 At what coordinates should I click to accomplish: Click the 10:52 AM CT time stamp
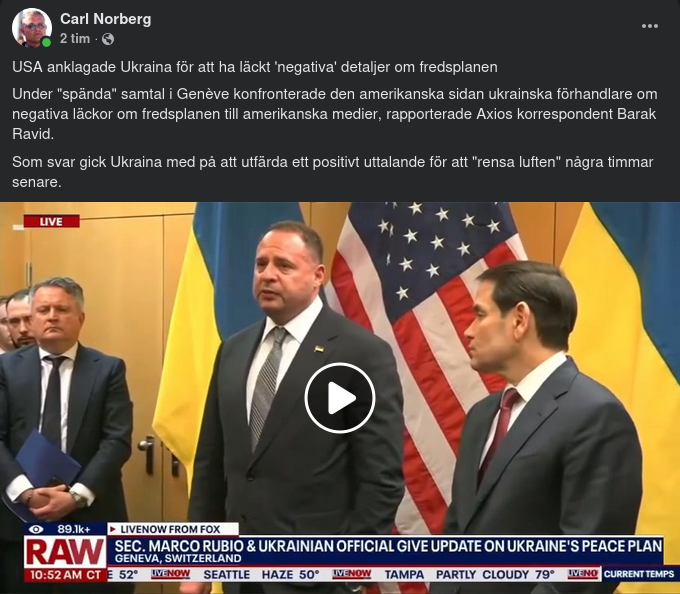[65, 575]
